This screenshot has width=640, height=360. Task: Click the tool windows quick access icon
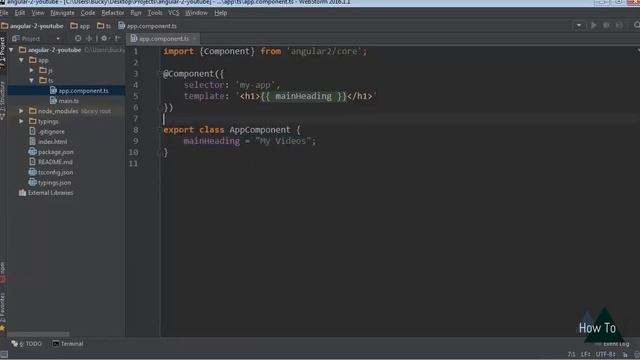(4, 355)
